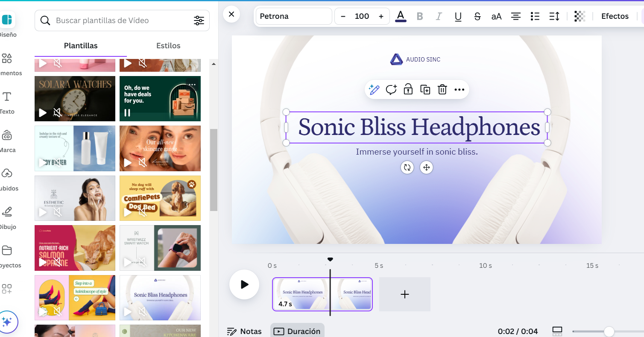Toggle bold formatting
This screenshot has height=337, width=644.
(x=420, y=16)
